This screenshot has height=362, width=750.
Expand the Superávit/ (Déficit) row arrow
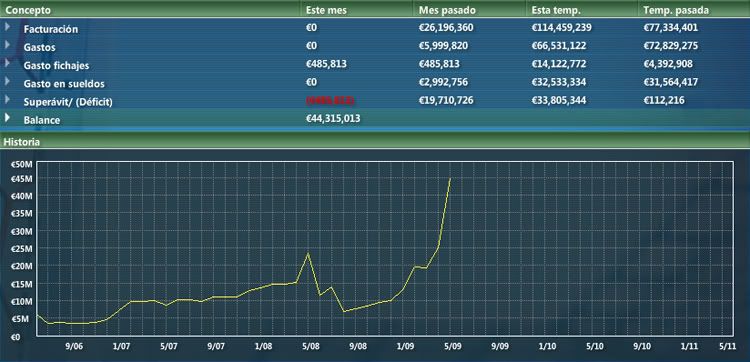point(8,99)
